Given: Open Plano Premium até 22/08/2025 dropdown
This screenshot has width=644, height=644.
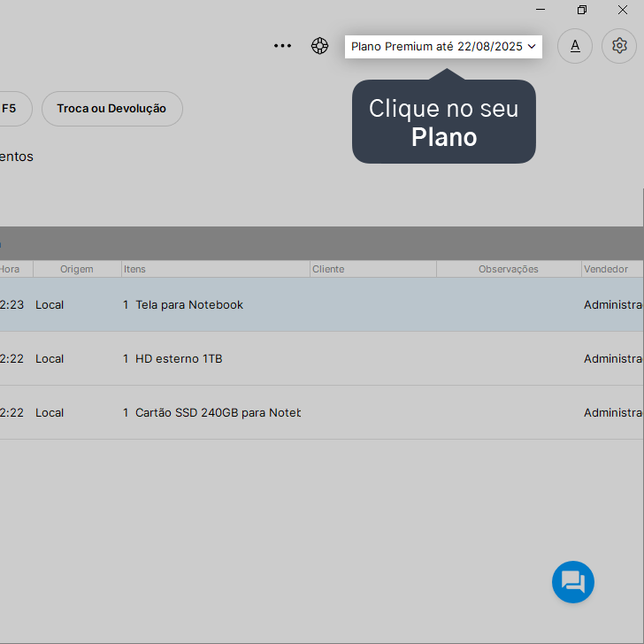Looking at the screenshot, I should point(443,46).
